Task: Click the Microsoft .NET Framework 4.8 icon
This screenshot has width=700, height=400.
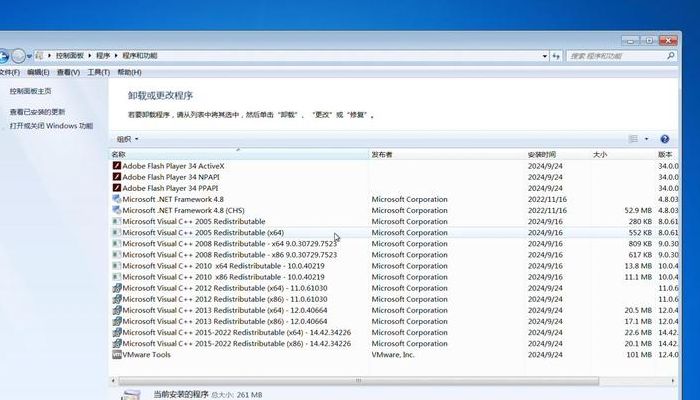Action: (x=117, y=199)
